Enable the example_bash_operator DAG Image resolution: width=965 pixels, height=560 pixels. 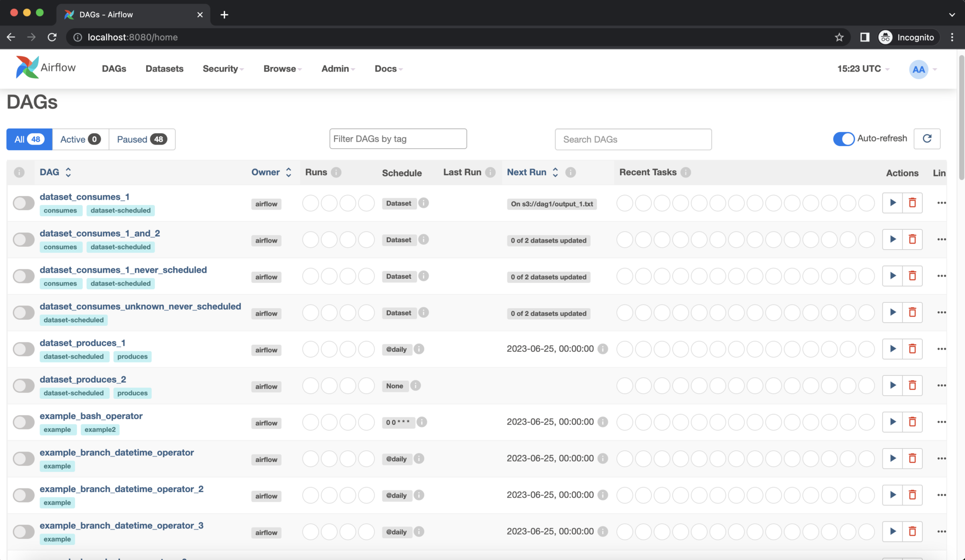(23, 422)
